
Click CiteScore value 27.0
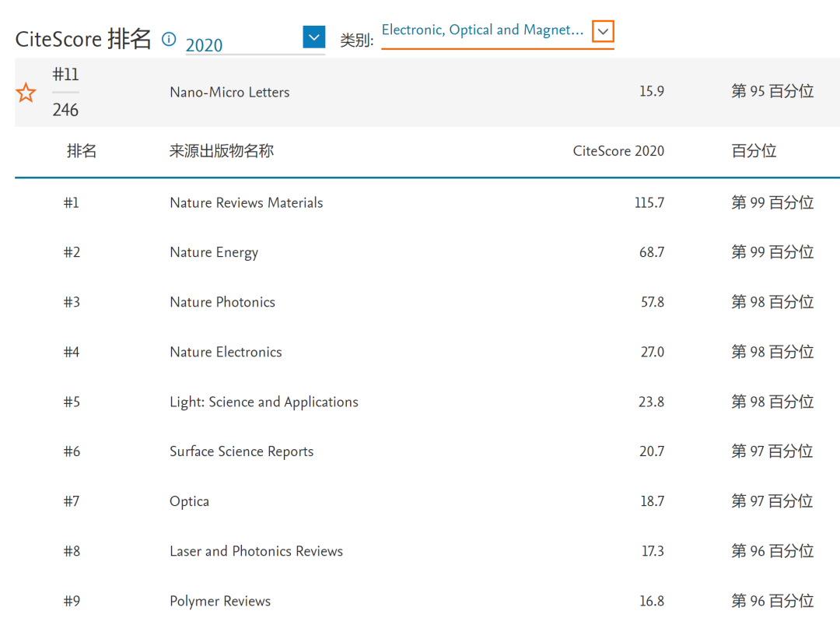click(x=652, y=352)
